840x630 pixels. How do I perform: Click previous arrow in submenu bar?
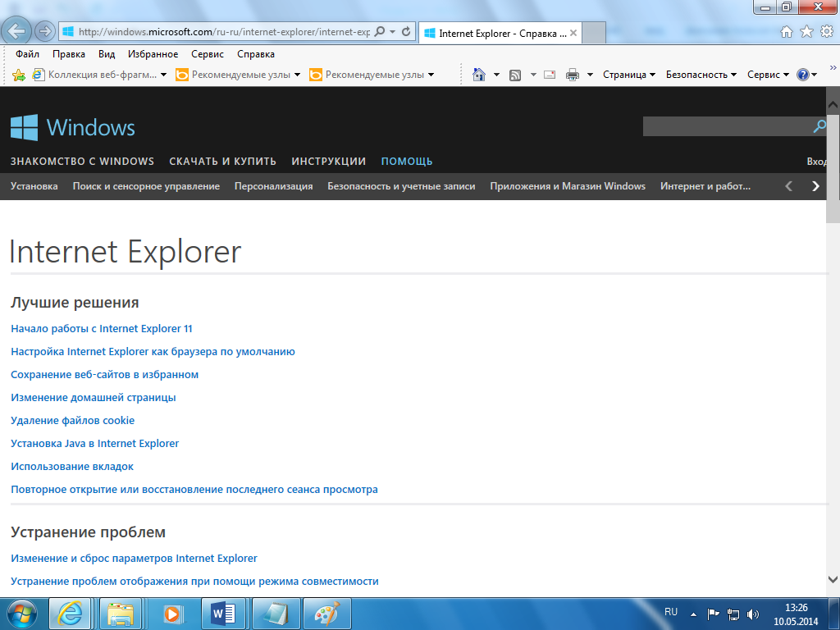click(x=788, y=186)
